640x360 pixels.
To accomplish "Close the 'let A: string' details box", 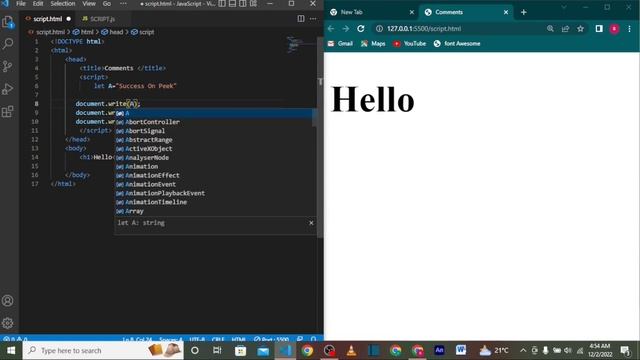I will click(x=311, y=223).
